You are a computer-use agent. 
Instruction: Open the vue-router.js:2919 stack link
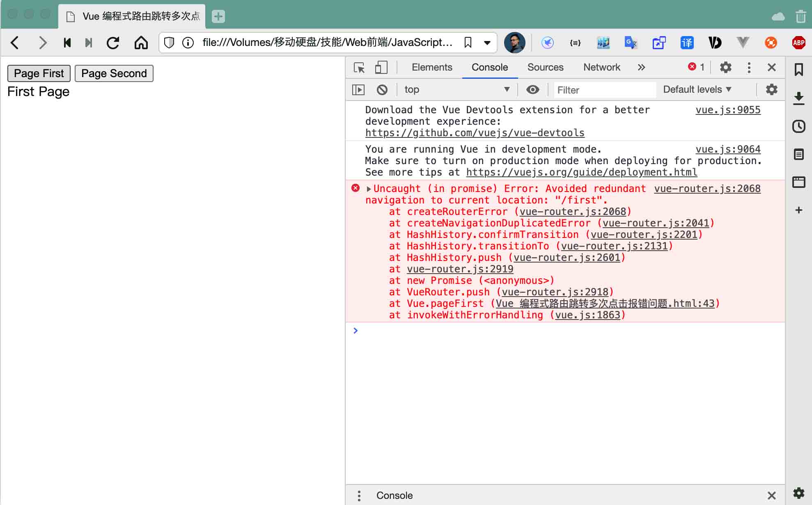[x=460, y=269]
